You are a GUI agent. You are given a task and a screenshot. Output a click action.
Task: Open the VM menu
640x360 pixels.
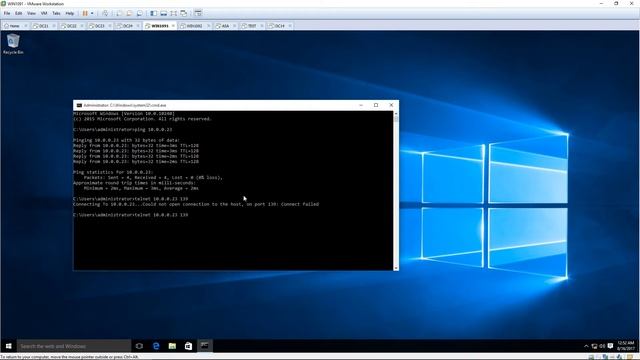pos(44,13)
